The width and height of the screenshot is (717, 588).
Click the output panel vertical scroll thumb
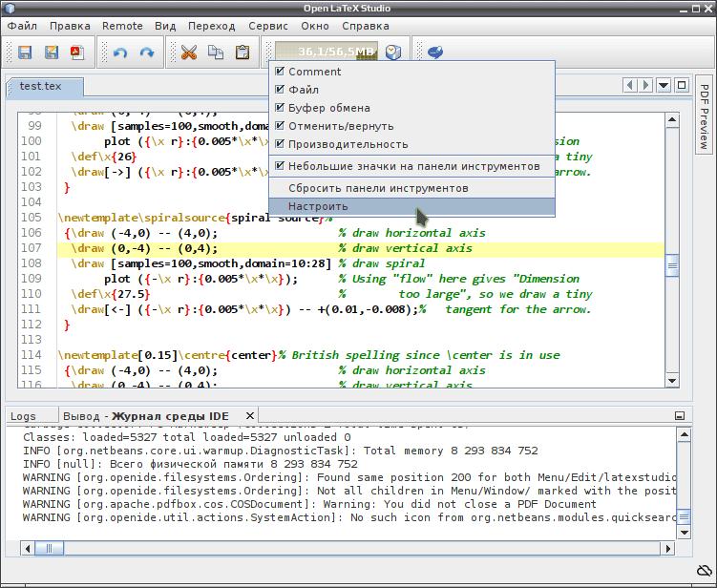coord(685,517)
